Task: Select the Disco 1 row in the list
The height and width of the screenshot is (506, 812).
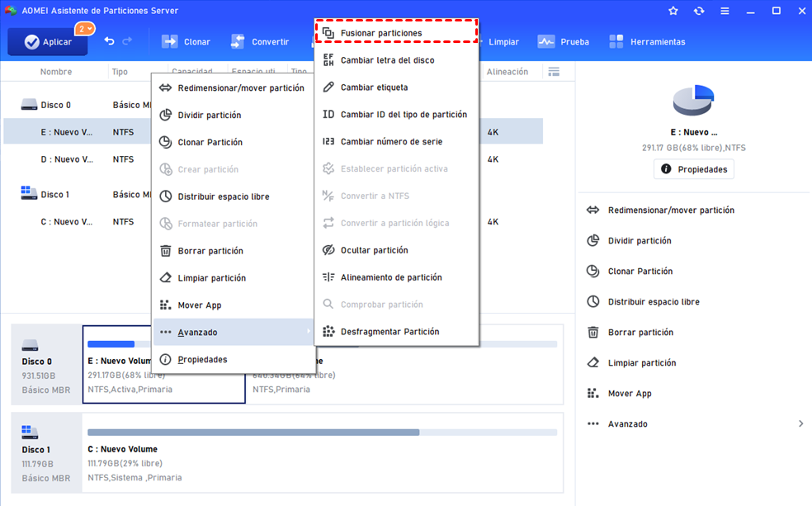Action: pyautogui.click(x=78, y=194)
